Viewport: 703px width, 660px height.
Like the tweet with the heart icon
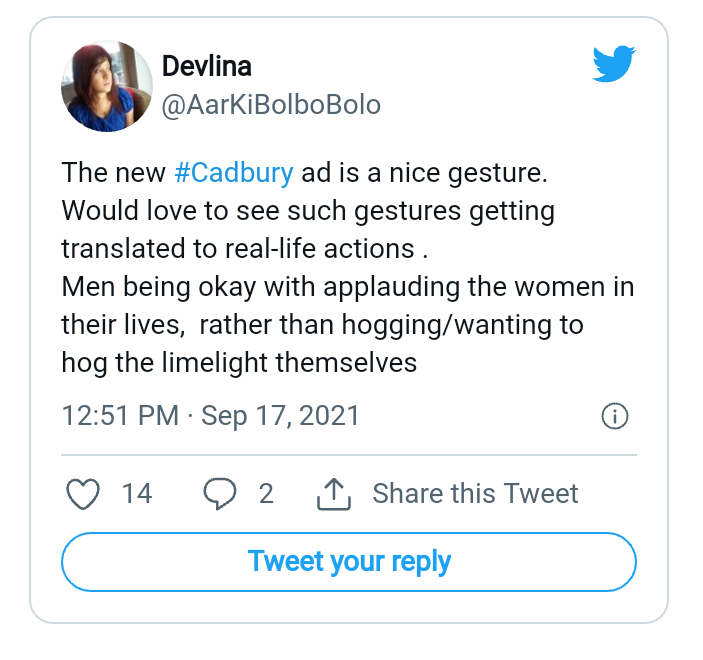[83, 494]
